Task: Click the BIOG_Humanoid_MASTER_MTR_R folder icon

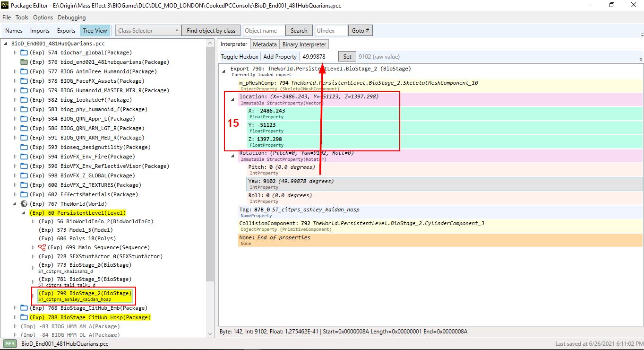Action: [24, 90]
